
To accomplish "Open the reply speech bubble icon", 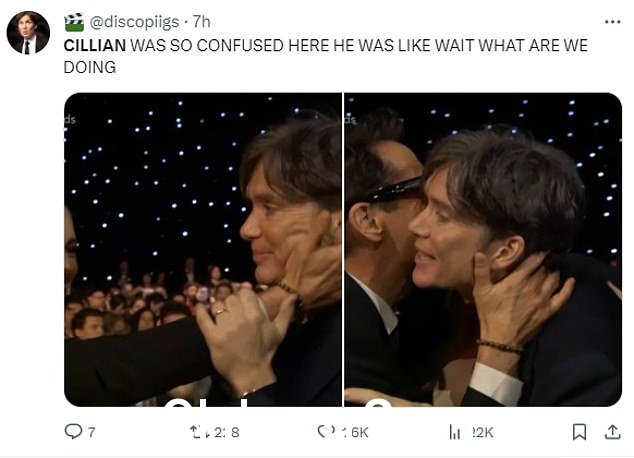I will [73, 431].
